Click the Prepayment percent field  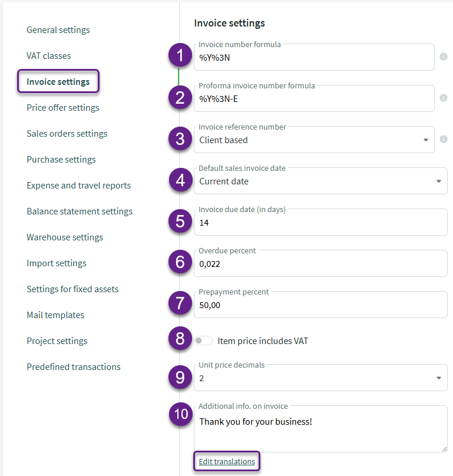click(320, 305)
